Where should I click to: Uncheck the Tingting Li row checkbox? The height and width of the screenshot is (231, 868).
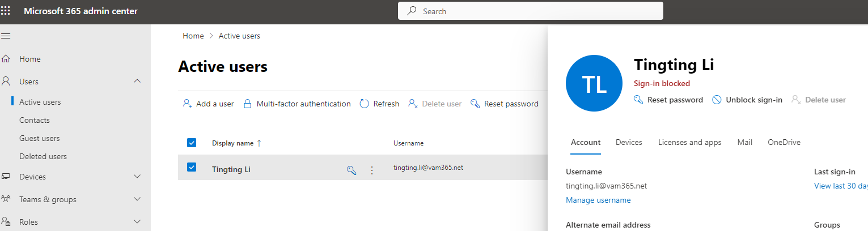[192, 167]
